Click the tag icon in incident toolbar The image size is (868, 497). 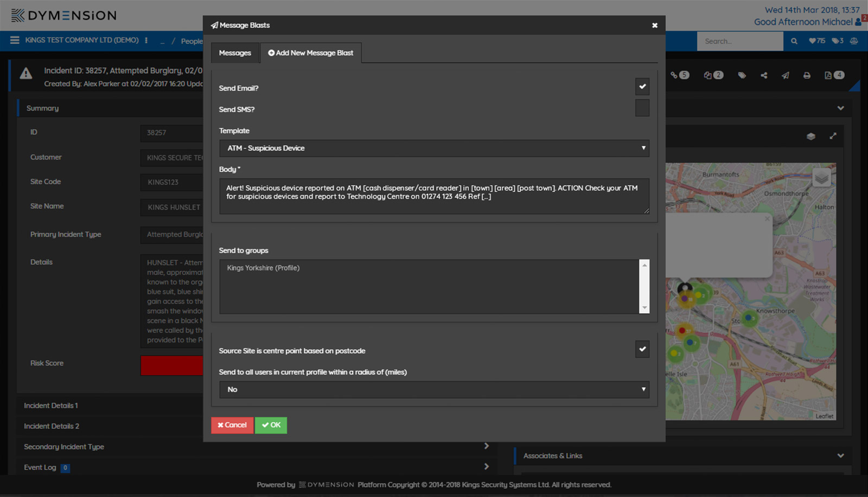click(742, 75)
